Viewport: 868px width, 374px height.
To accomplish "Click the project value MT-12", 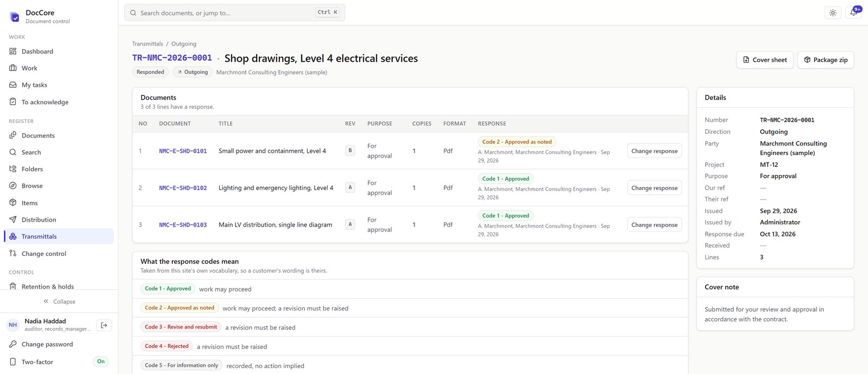I will point(769,165).
